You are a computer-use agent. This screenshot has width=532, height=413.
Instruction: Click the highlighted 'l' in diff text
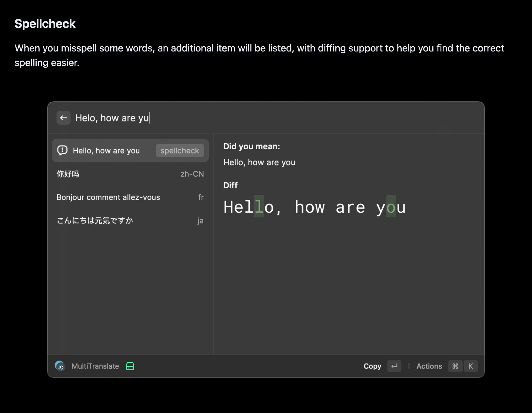pos(259,206)
